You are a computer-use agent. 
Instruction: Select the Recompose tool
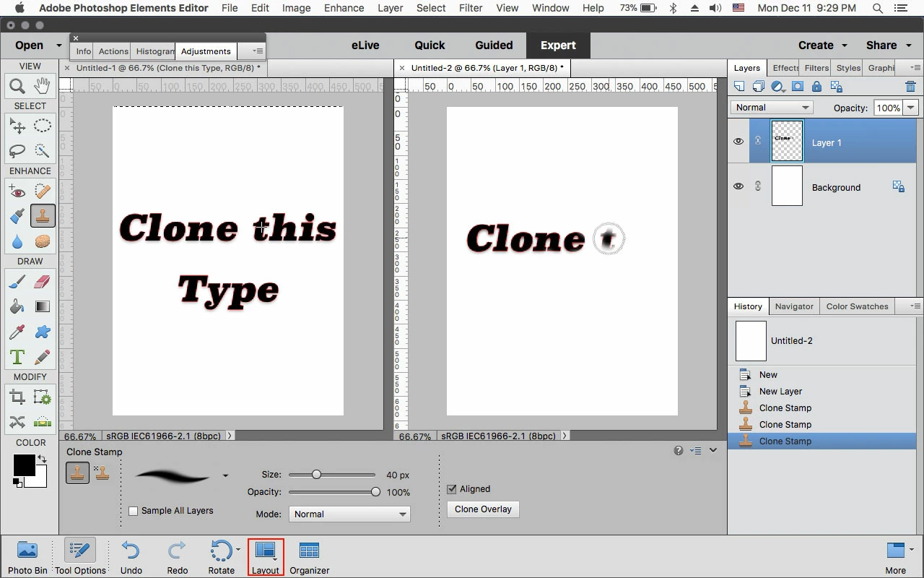coord(43,397)
